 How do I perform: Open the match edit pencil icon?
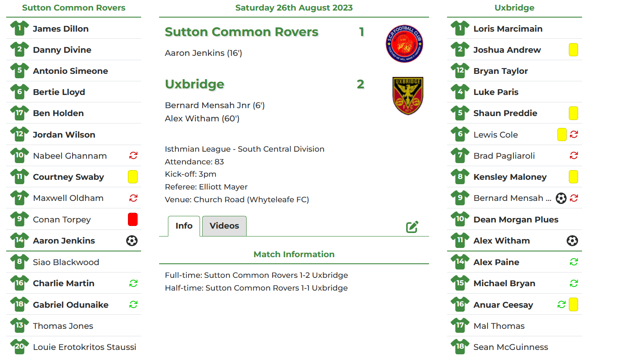click(412, 226)
